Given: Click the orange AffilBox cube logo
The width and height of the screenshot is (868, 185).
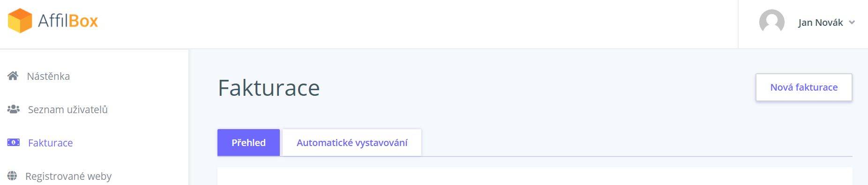Looking at the screenshot, I should tap(20, 21).
